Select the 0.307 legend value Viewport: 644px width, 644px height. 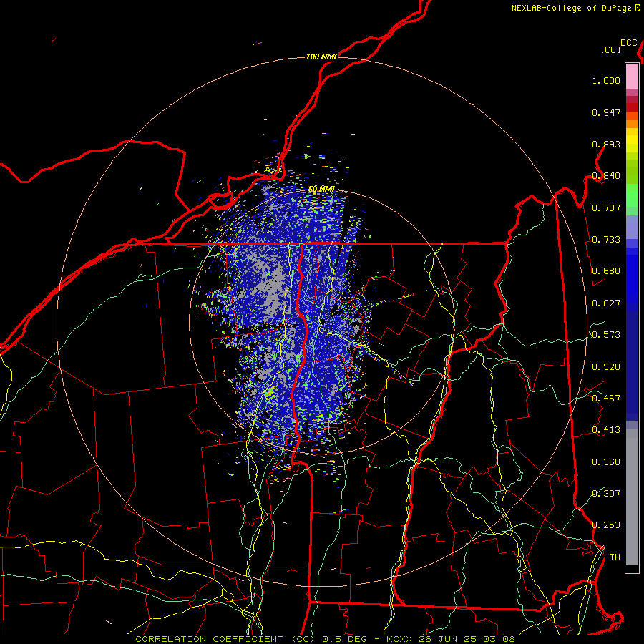tap(606, 494)
